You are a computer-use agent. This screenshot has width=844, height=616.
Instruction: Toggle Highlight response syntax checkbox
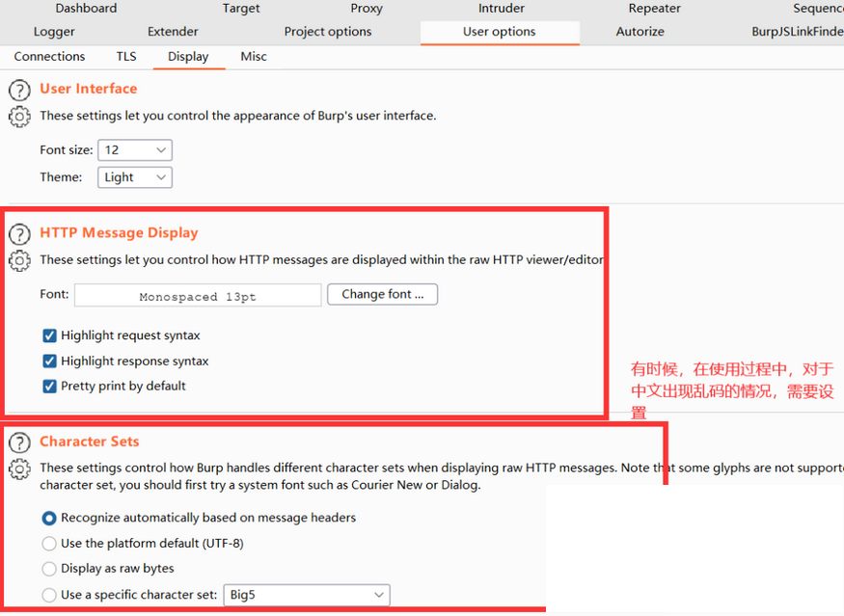(x=49, y=361)
